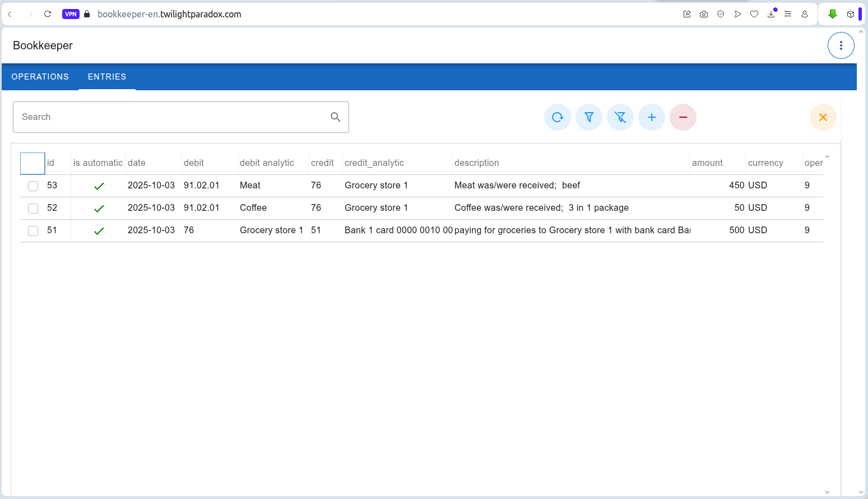The height and width of the screenshot is (499, 868).
Task: Switch to the Operations tab
Action: [40, 77]
